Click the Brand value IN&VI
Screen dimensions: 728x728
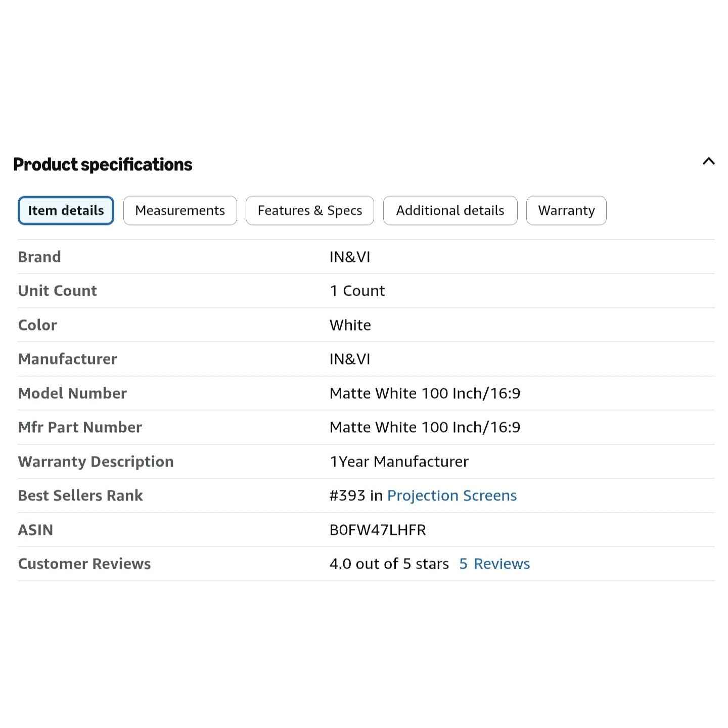click(350, 257)
